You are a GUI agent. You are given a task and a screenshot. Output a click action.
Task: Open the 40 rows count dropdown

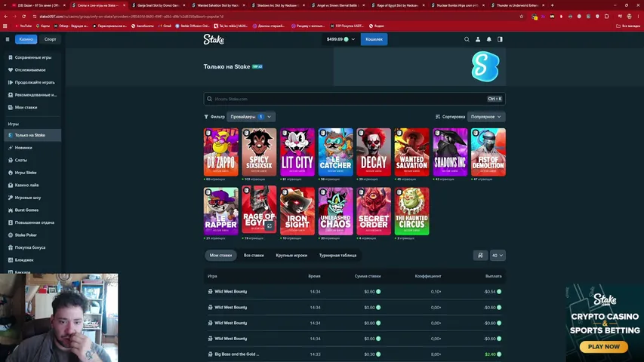pyautogui.click(x=498, y=256)
